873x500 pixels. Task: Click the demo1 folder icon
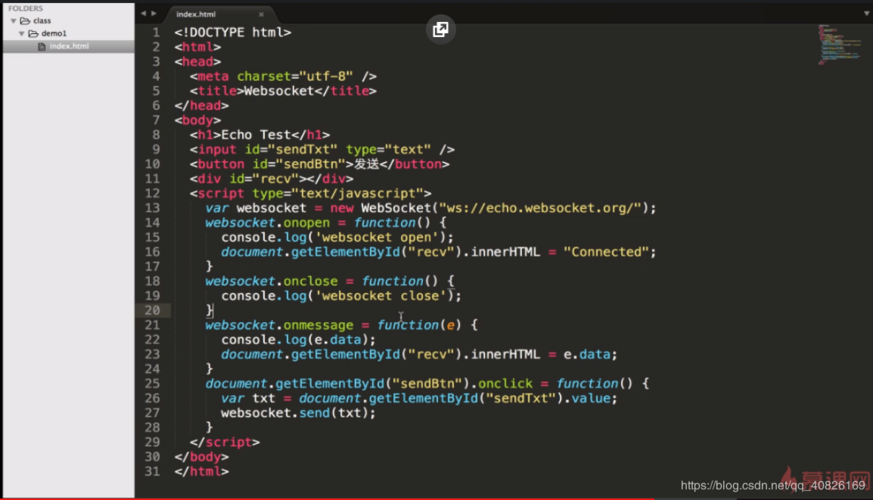[x=33, y=33]
